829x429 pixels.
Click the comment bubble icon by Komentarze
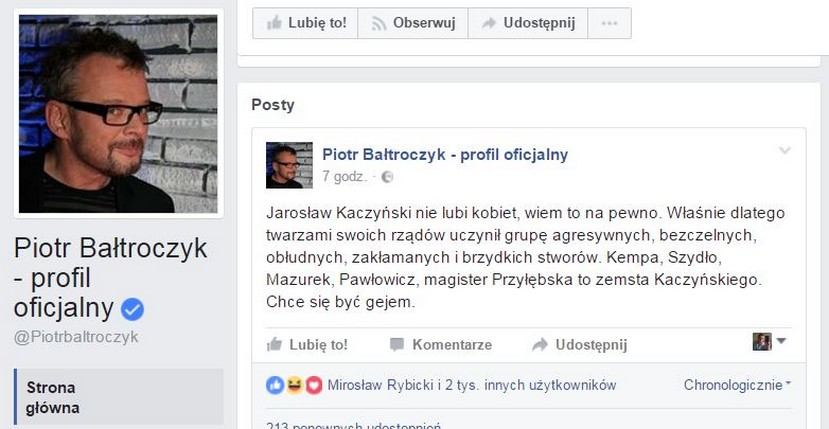click(x=397, y=345)
